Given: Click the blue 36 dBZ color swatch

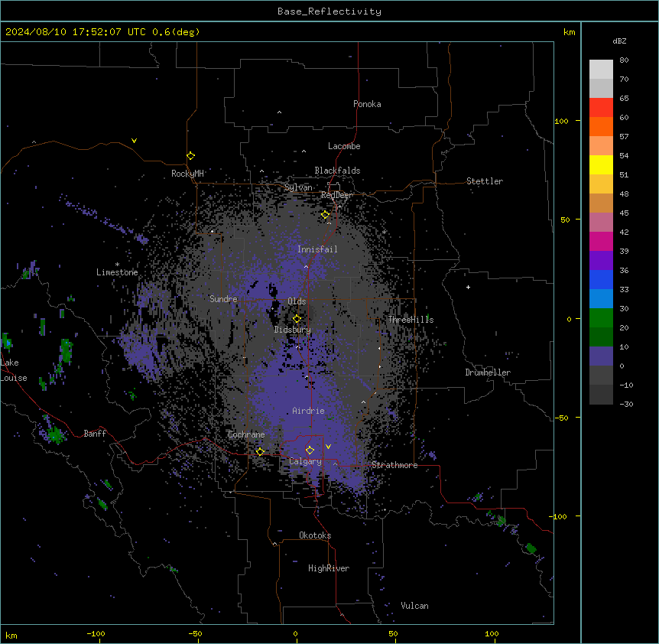Looking at the screenshot, I should pyautogui.click(x=601, y=280).
